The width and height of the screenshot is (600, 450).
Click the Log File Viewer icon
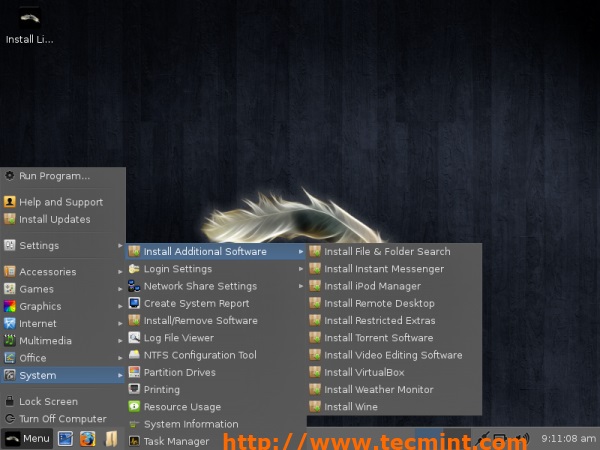134,338
